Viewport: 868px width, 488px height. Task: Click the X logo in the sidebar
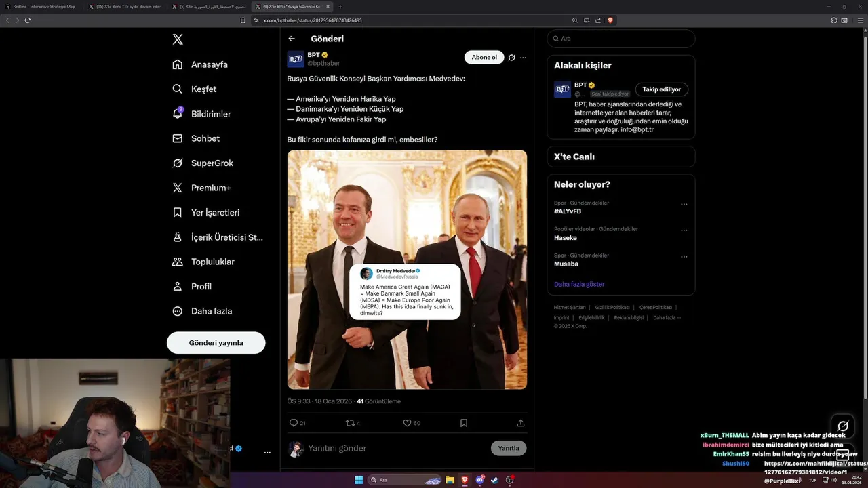(x=178, y=39)
